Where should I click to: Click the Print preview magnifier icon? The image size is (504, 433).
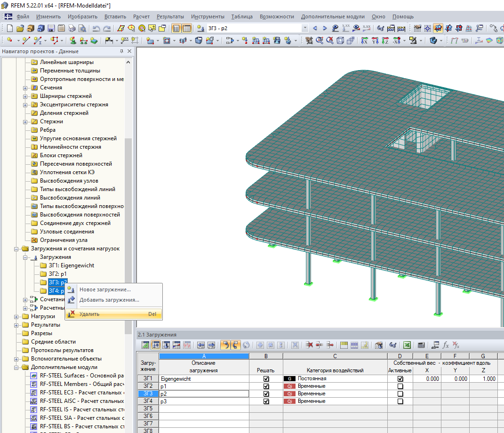point(82,28)
